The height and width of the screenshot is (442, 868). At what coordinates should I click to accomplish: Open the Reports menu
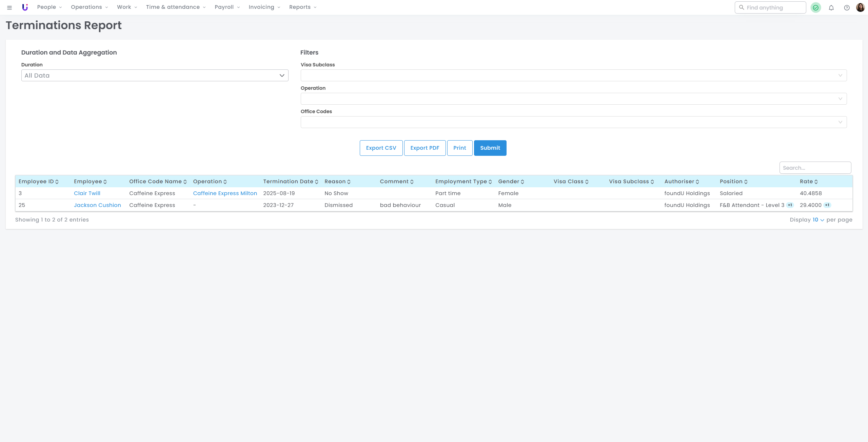tap(302, 7)
